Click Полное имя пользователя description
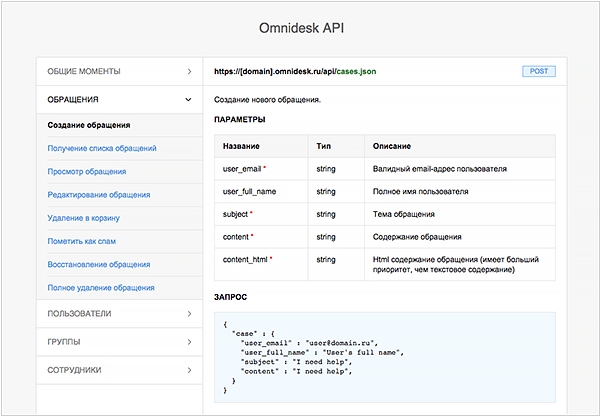The width and height of the screenshot is (600, 416). point(421,192)
